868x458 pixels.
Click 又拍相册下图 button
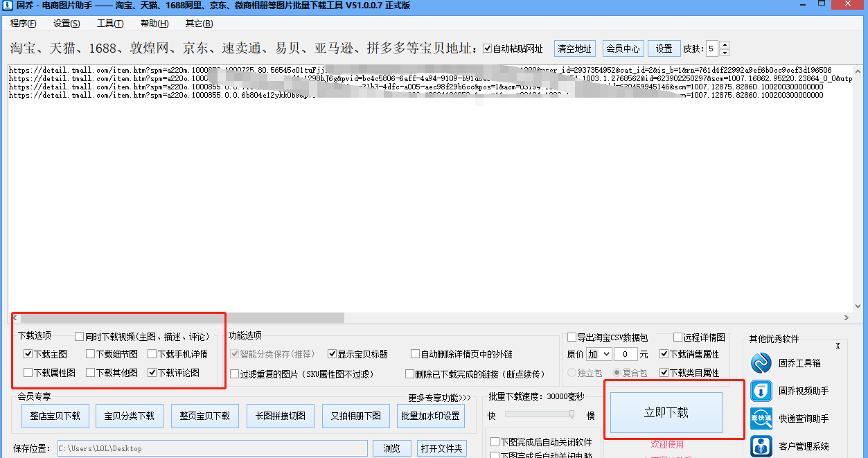point(355,416)
